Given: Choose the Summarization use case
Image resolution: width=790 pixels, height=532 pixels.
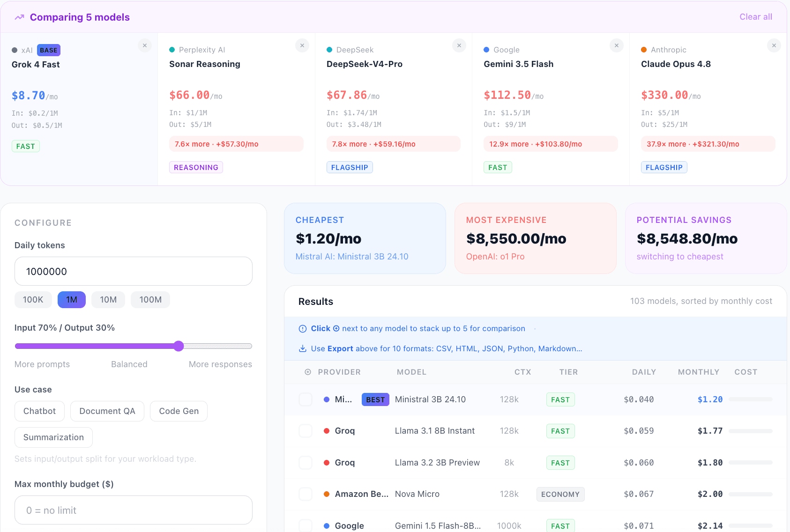Looking at the screenshot, I should click(53, 437).
